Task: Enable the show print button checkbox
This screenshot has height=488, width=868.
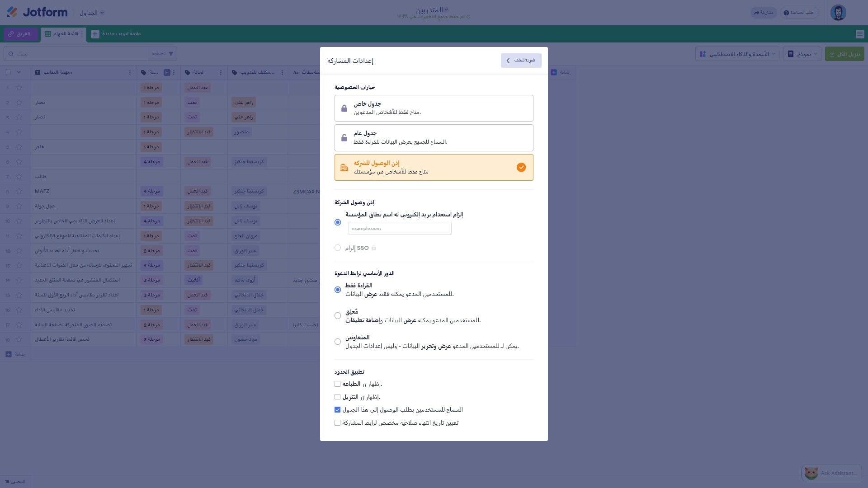Action: [x=337, y=384]
